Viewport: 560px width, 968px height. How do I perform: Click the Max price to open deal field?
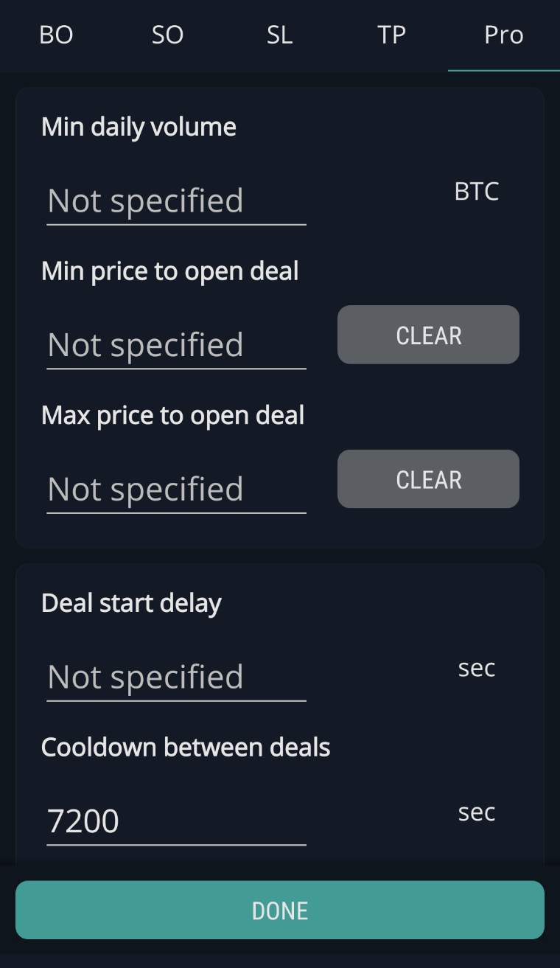177,489
